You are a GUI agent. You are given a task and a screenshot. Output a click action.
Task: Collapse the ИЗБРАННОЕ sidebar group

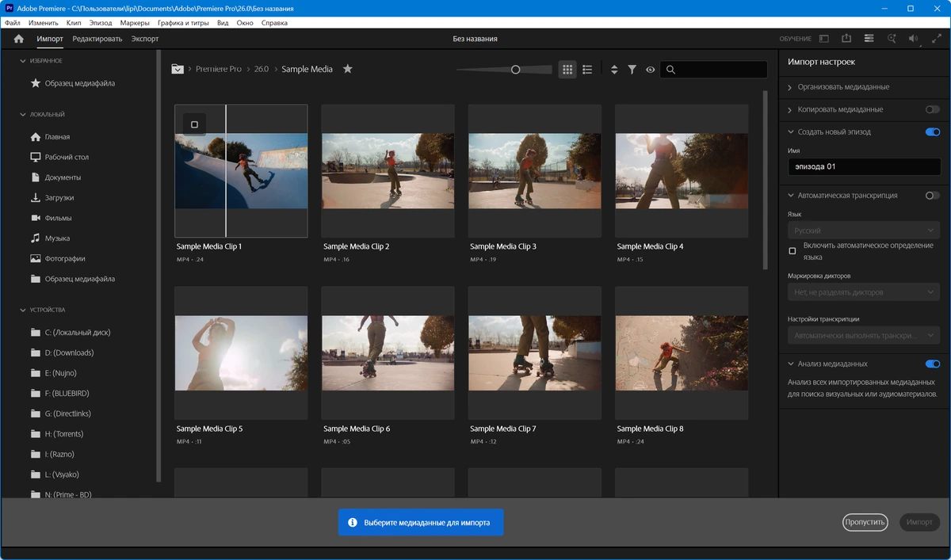tap(22, 61)
